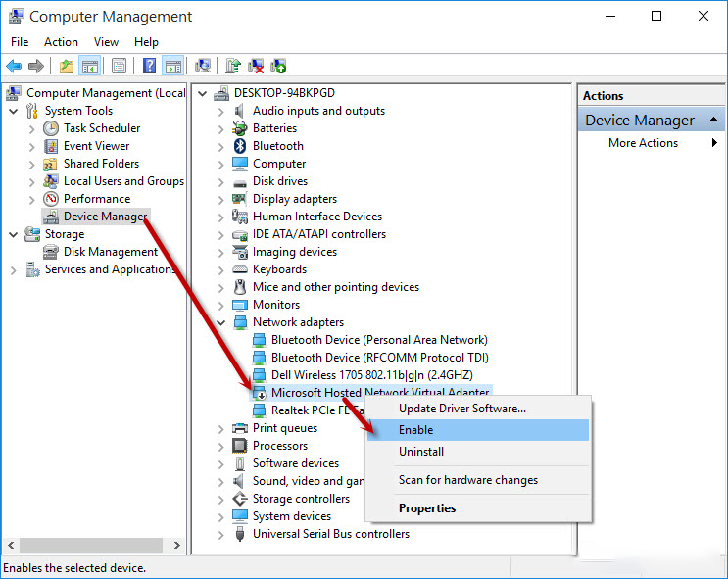Open the Action menu
Image resolution: width=728 pixels, height=579 pixels.
coord(61,42)
